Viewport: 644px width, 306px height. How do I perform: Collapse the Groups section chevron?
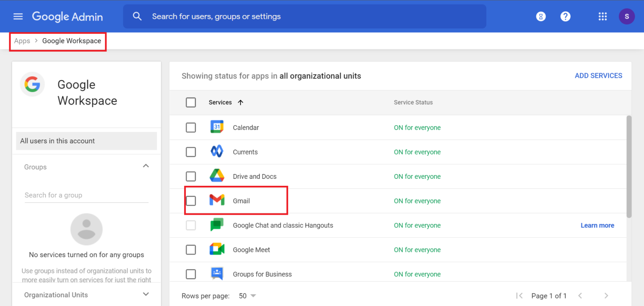pyautogui.click(x=146, y=166)
